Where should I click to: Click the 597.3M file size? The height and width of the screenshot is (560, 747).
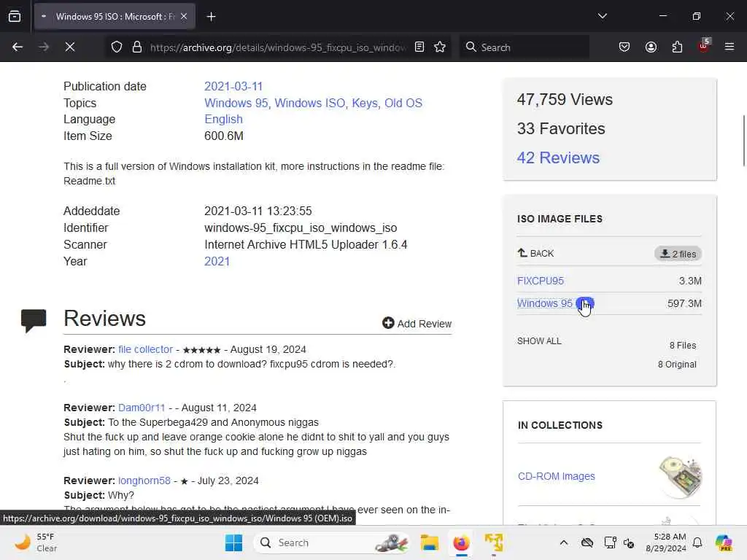tap(684, 303)
